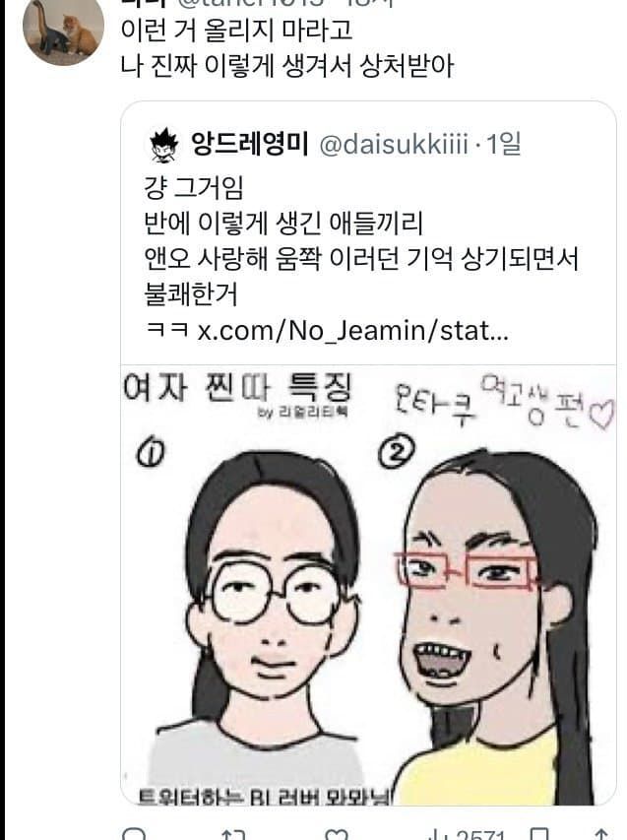Like the tweet with the heart icon

click(337, 835)
